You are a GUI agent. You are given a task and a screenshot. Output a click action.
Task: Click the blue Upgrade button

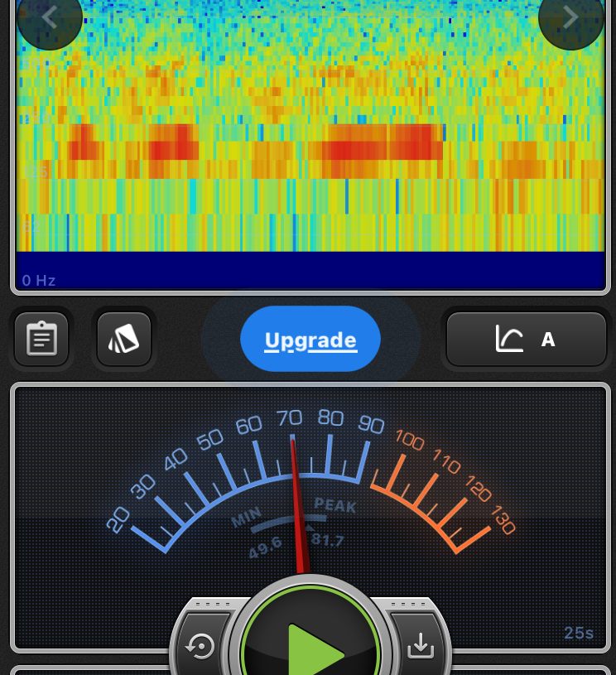coord(310,340)
